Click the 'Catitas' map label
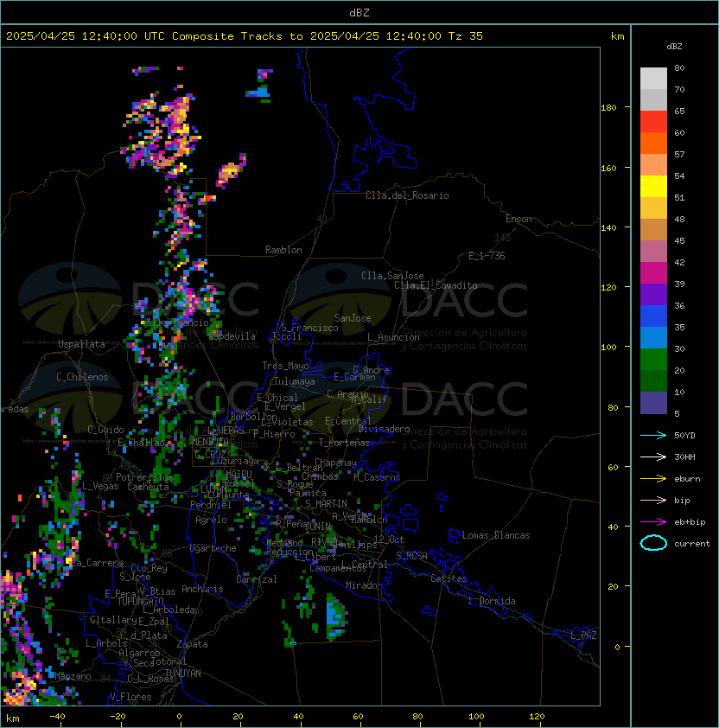Viewport: 719px width, 728px height. (x=449, y=578)
